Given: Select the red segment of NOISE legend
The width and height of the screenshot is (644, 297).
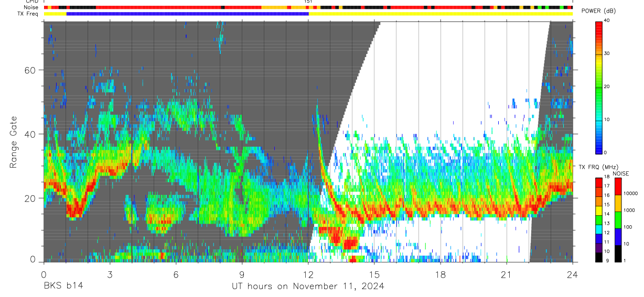Looking at the screenshot, I should point(618,186).
